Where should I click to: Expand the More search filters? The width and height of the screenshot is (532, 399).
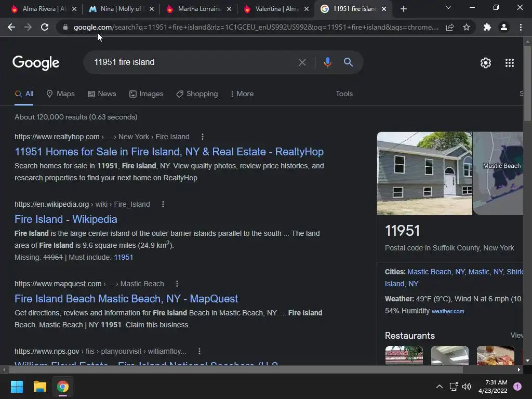tap(242, 94)
